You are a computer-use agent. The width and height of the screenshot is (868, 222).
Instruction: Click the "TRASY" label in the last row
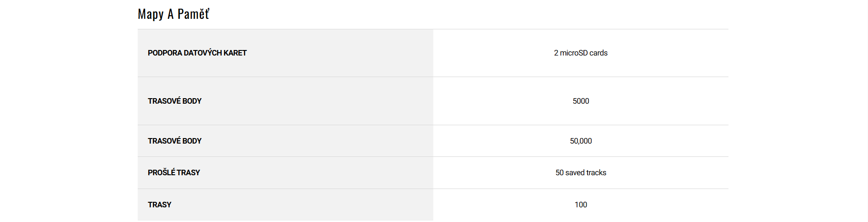pyautogui.click(x=159, y=205)
